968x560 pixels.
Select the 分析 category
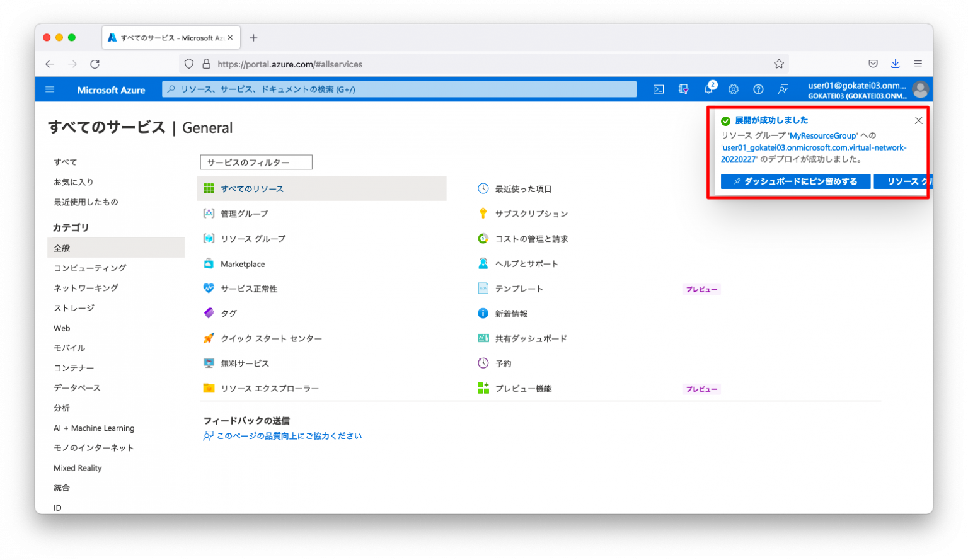tap(62, 408)
